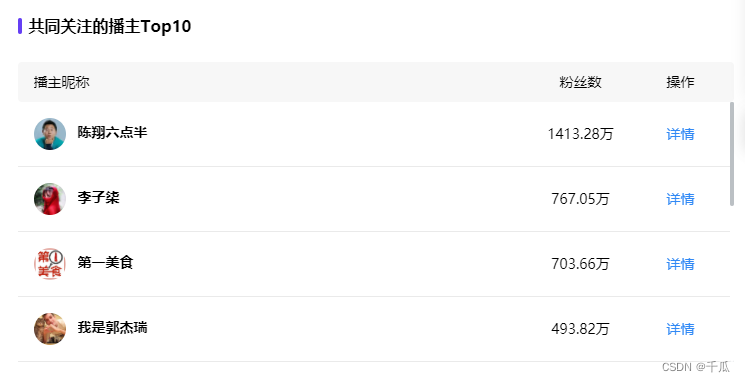Select the 李子柒 nickname
745x382 pixels.
tap(98, 197)
